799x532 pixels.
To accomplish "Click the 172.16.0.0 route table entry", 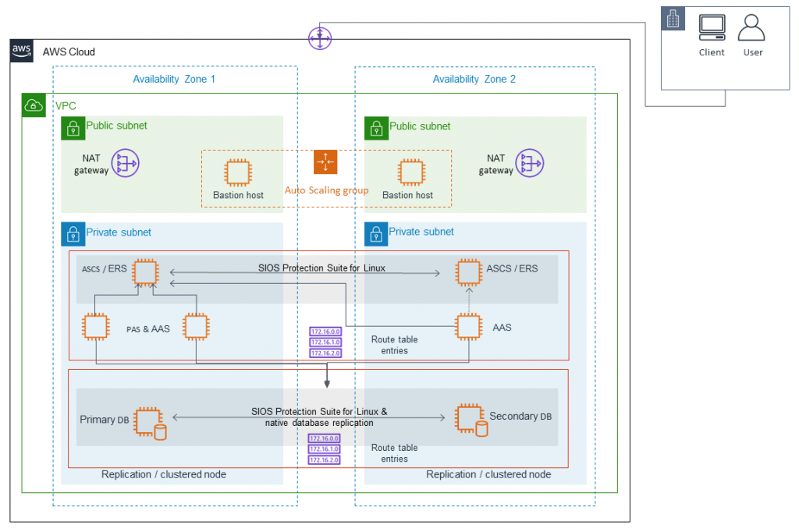I will point(325,331).
